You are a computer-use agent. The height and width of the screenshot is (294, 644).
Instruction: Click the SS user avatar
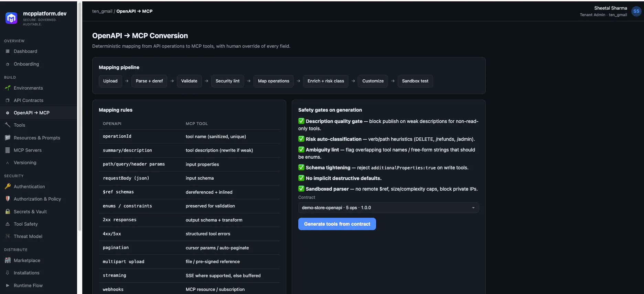pyautogui.click(x=636, y=11)
